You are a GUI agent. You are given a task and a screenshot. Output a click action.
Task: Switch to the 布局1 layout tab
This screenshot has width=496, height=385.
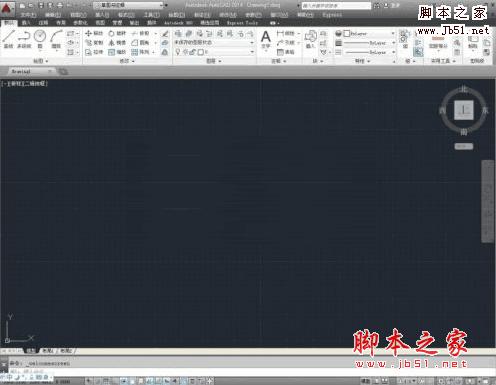[48, 351]
